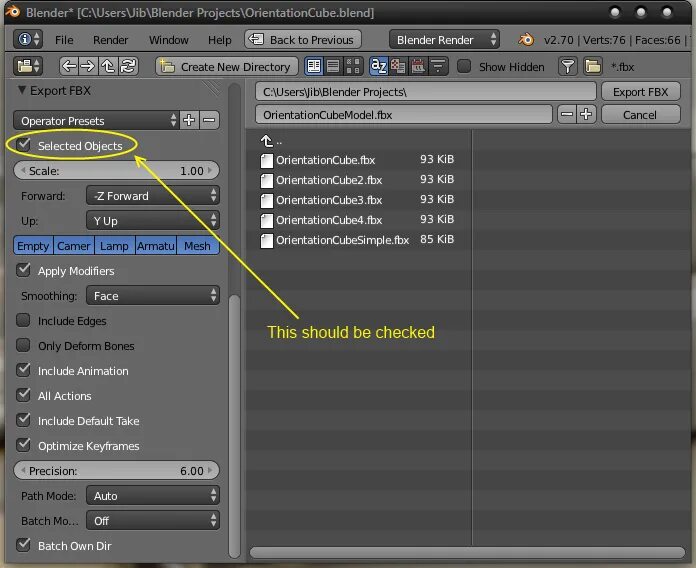Go to the parent directory arrow
696x568 pixels.
(x=108, y=67)
